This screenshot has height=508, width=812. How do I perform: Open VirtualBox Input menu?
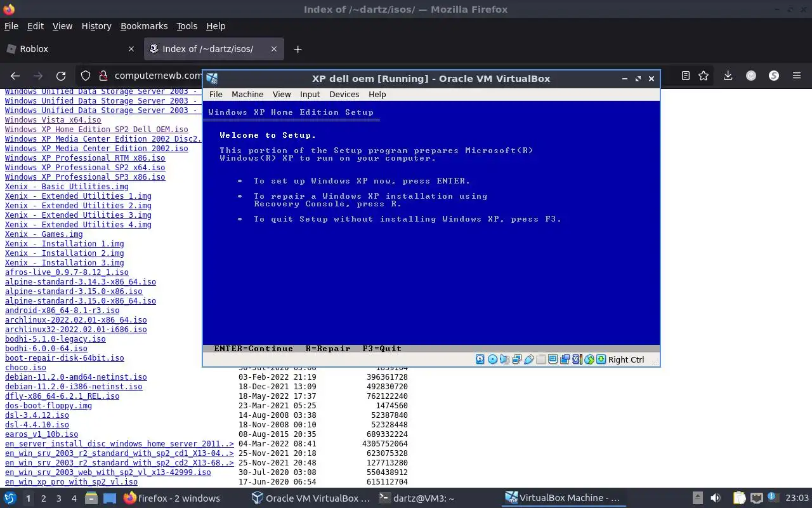pyautogui.click(x=310, y=94)
